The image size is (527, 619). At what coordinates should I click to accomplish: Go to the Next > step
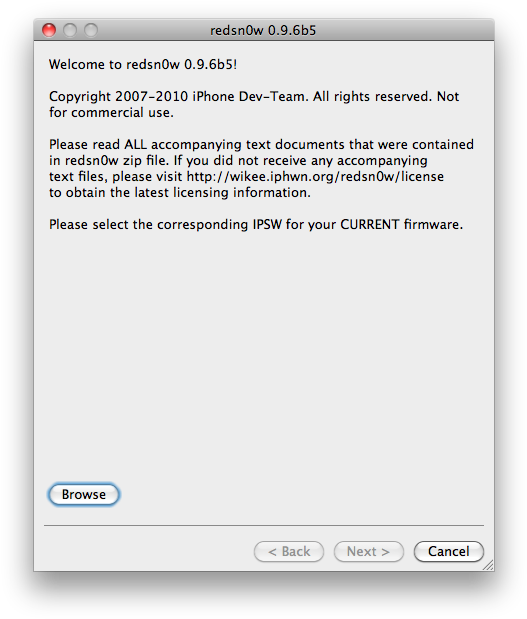(368, 551)
